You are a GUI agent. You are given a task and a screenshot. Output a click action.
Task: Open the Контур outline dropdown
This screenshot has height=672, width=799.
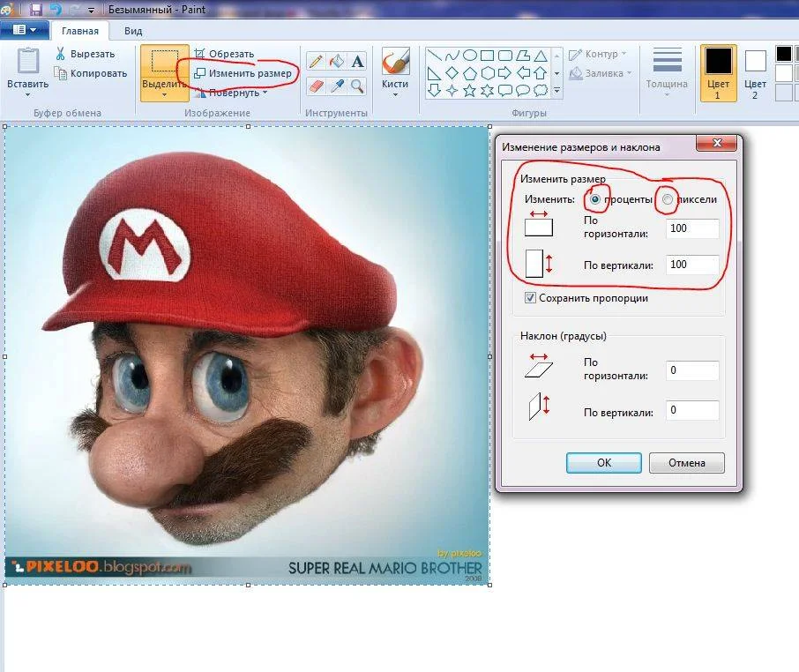(598, 54)
